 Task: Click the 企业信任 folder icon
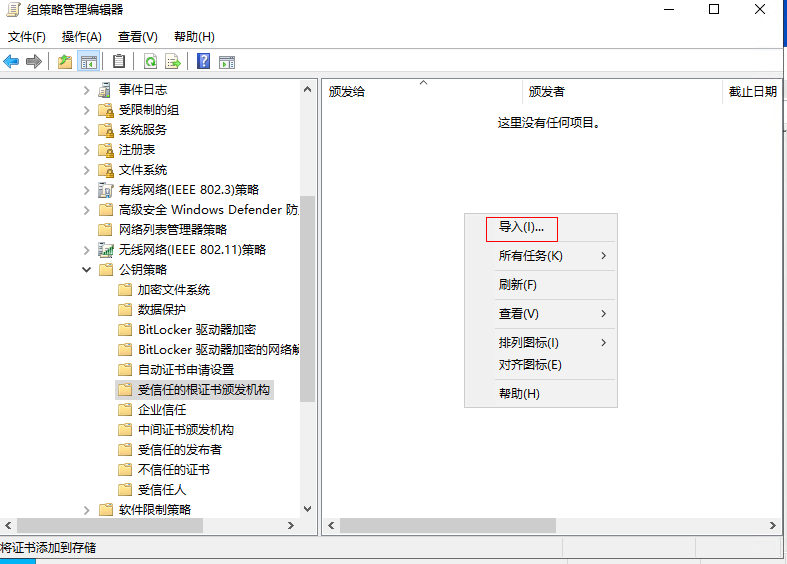[x=124, y=410]
